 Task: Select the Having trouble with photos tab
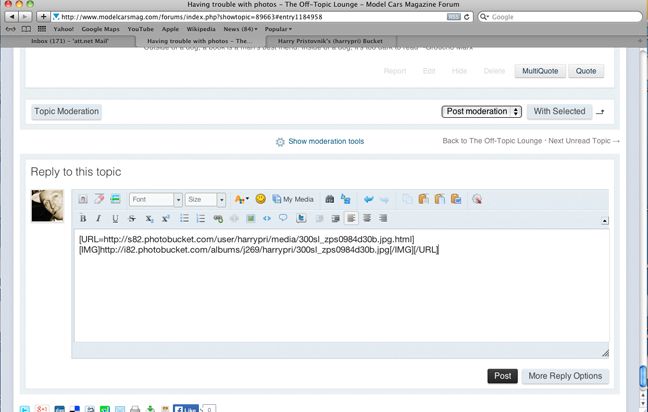coord(199,41)
